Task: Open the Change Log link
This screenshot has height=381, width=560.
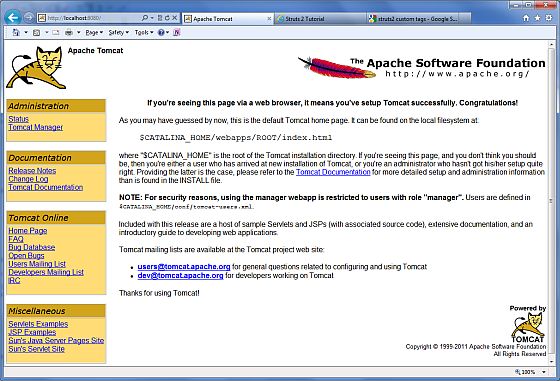Action: pyautogui.click(x=28, y=179)
